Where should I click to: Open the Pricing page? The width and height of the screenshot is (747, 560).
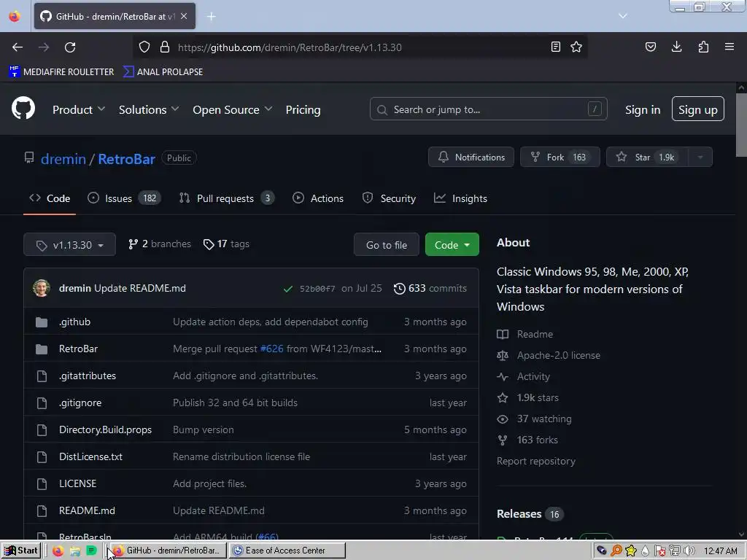[x=303, y=109]
